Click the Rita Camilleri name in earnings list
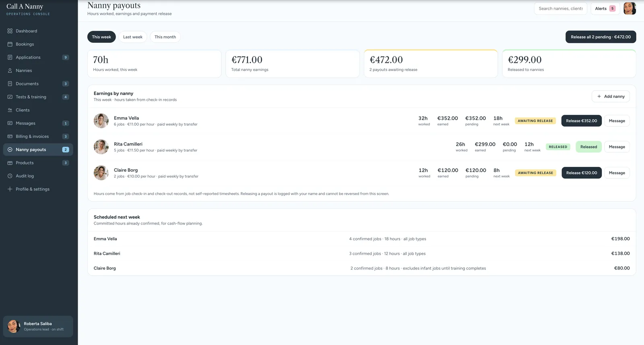The image size is (644, 345). (128, 144)
